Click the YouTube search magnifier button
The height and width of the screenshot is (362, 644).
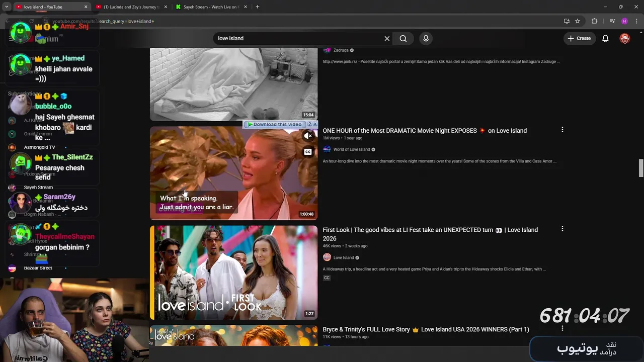point(403,38)
